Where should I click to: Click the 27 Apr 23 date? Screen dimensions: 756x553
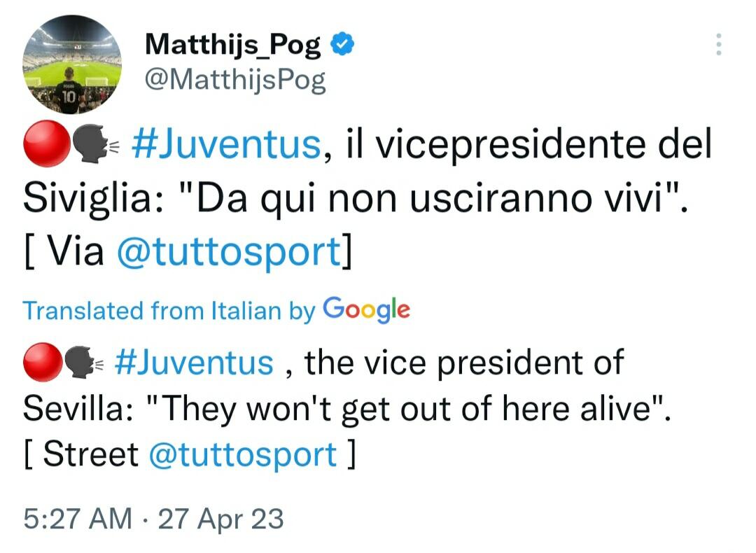tap(221, 519)
